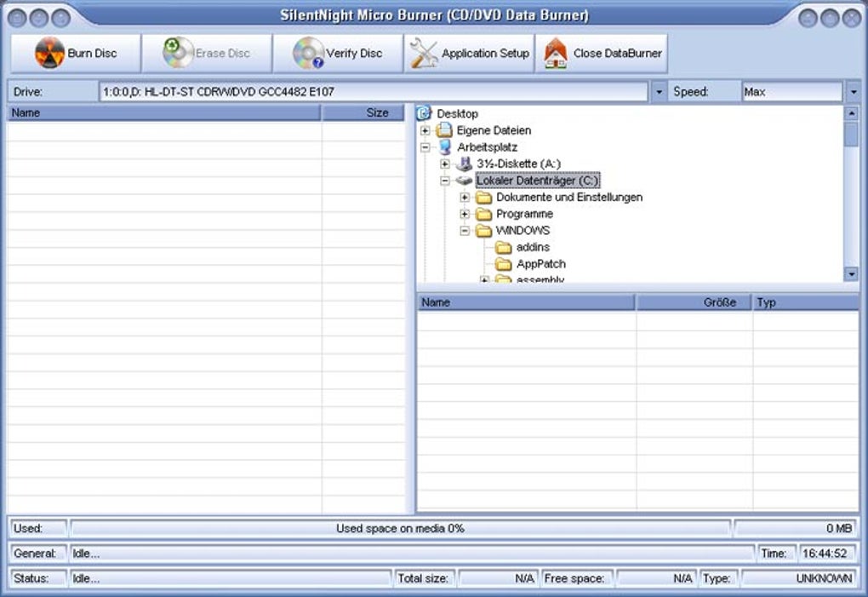Screen dimensions: 868x597
Task: Expand the Programme folder node
Action: click(x=465, y=214)
